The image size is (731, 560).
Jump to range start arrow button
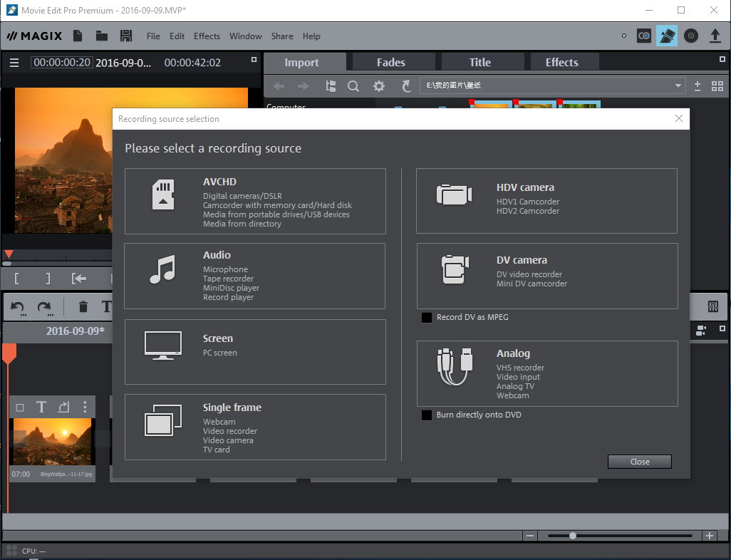click(79, 279)
